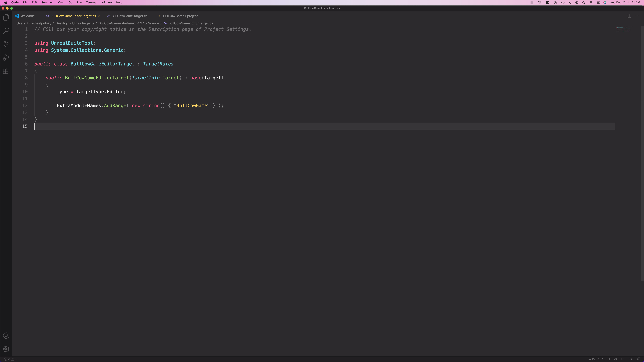Open the editor more actions menu
This screenshot has height=362, width=644.
[x=637, y=16]
